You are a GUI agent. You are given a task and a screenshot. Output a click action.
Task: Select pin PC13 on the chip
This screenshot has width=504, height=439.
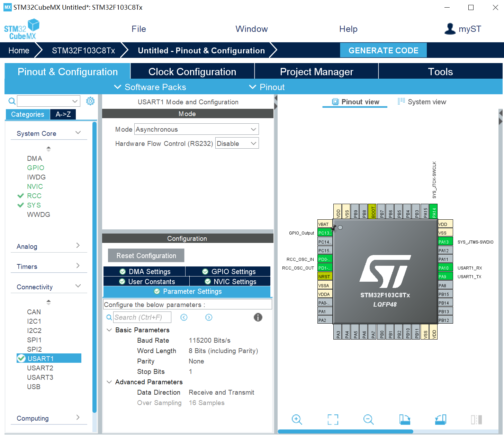pyautogui.click(x=325, y=233)
